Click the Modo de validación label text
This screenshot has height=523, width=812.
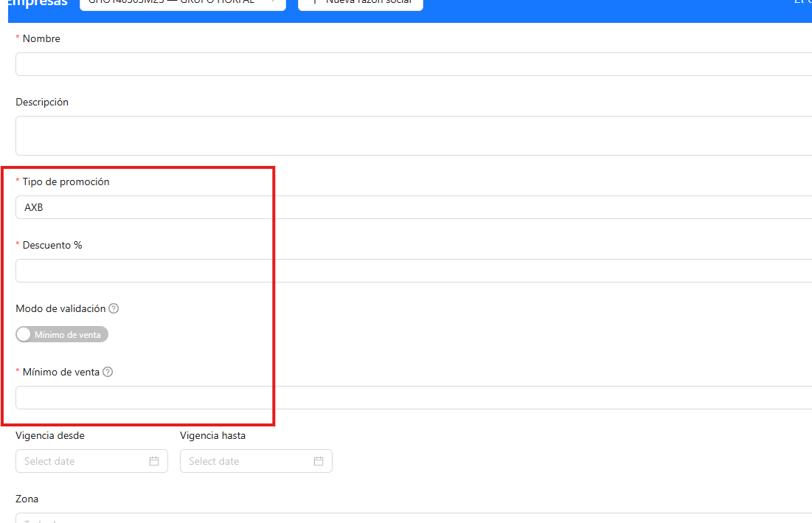60,308
